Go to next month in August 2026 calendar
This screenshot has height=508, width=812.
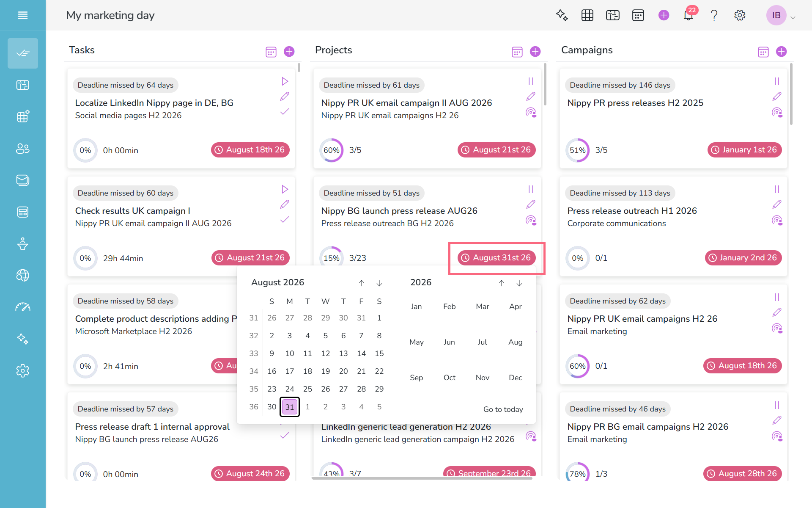[x=379, y=283]
